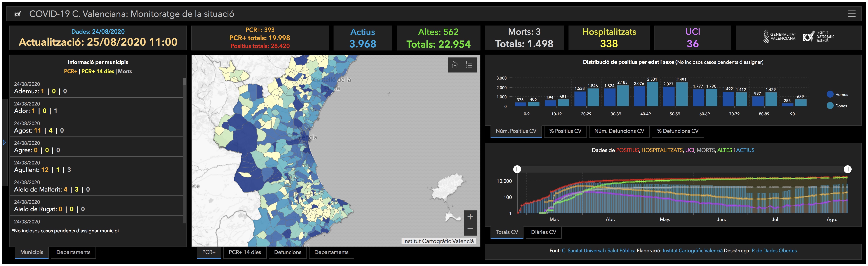868x266 pixels.
Task: Zoom in on the map
Action: coord(470,217)
